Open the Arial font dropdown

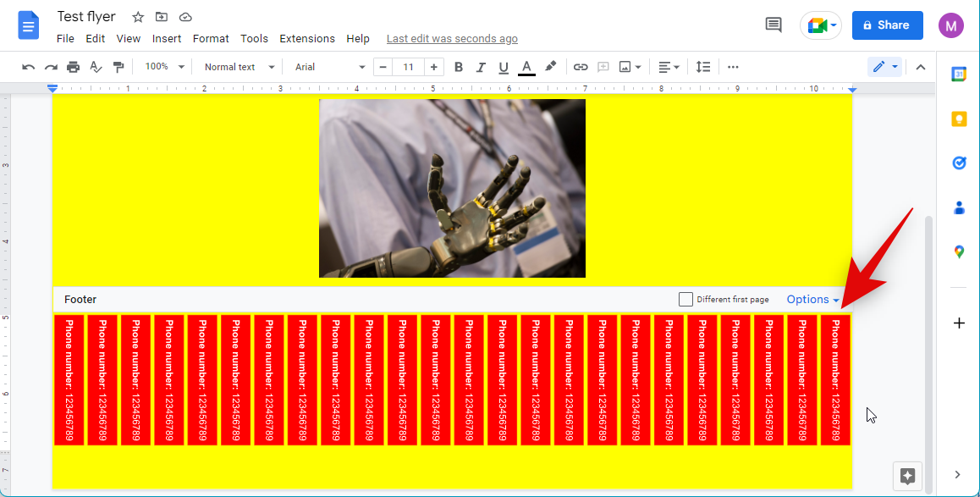(x=329, y=67)
